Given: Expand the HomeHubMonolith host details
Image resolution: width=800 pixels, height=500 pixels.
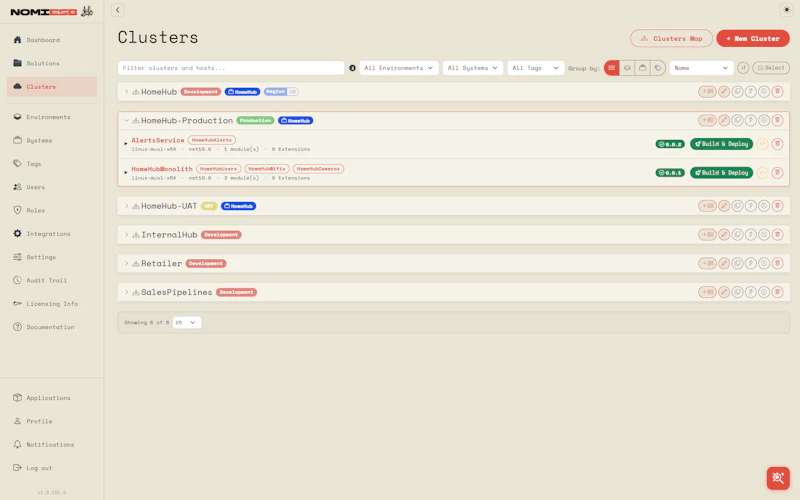Looking at the screenshot, I should point(126,172).
